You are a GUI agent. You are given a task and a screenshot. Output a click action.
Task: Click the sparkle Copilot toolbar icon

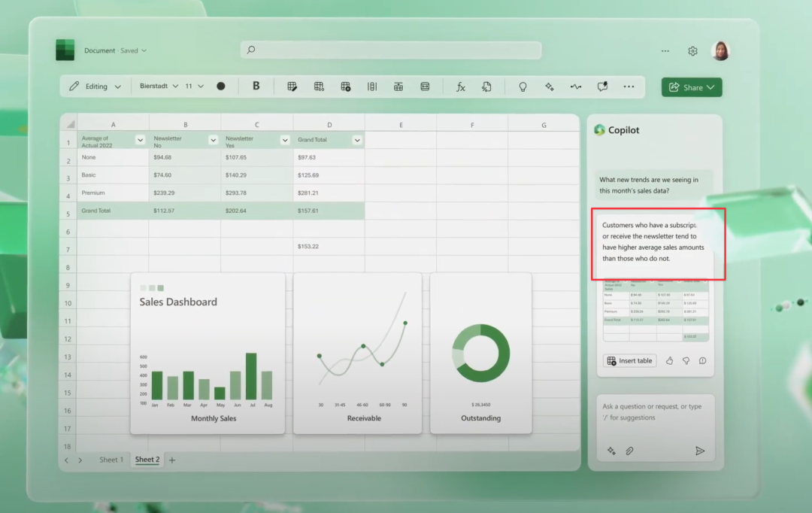tap(550, 87)
